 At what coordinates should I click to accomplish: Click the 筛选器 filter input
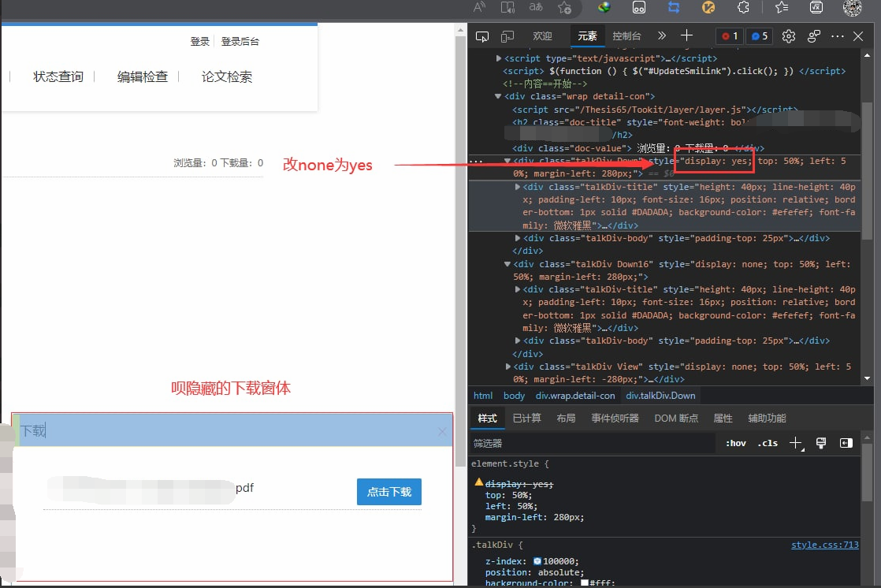593,444
